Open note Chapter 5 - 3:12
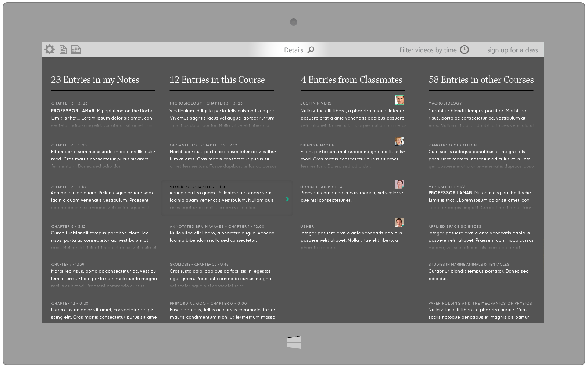Viewport: 588px width, 368px height. pyautogui.click(x=68, y=227)
